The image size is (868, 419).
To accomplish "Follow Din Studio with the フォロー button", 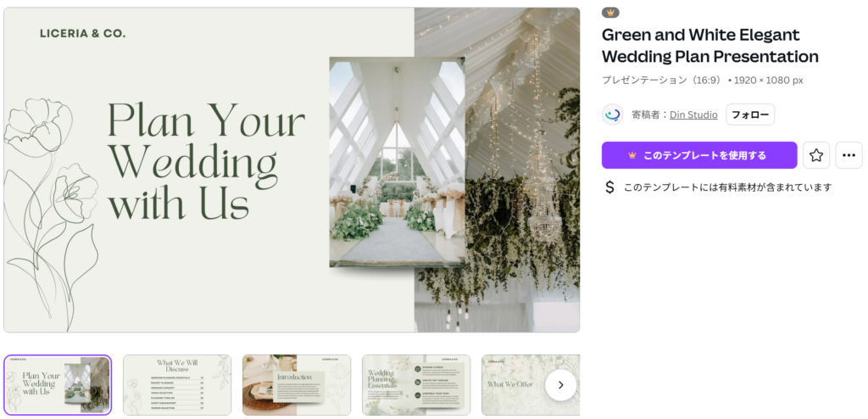I will [750, 115].
